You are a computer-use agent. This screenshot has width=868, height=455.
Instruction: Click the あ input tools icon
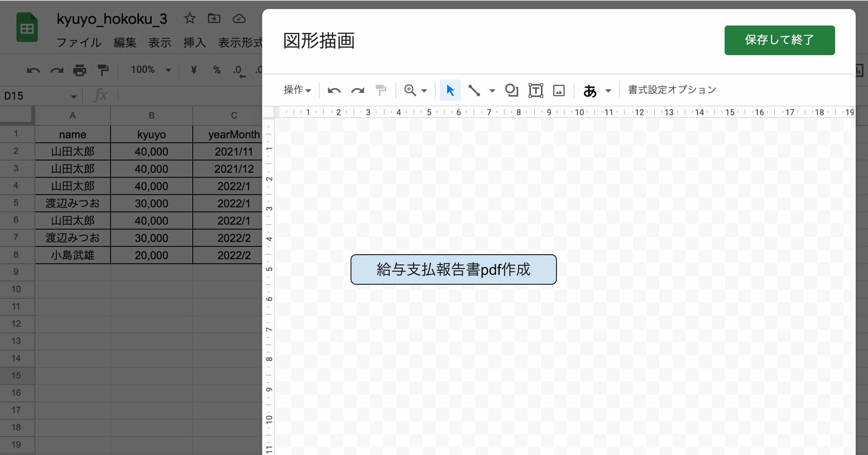[590, 91]
